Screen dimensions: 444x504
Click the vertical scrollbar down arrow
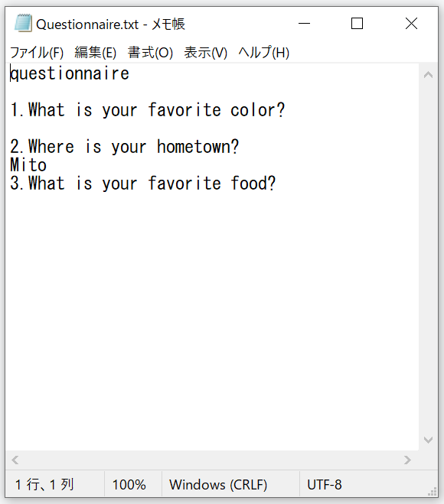point(428,440)
